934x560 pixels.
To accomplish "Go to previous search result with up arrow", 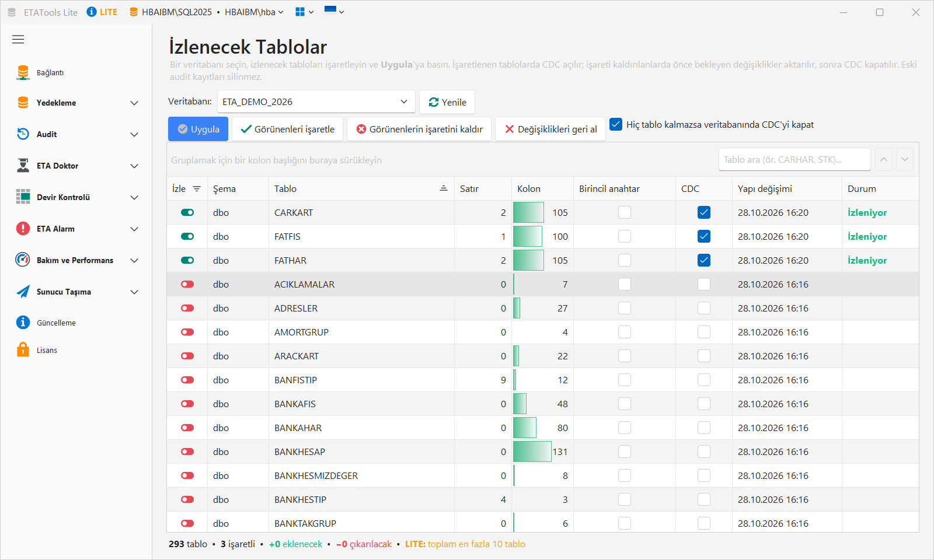I will (x=884, y=159).
